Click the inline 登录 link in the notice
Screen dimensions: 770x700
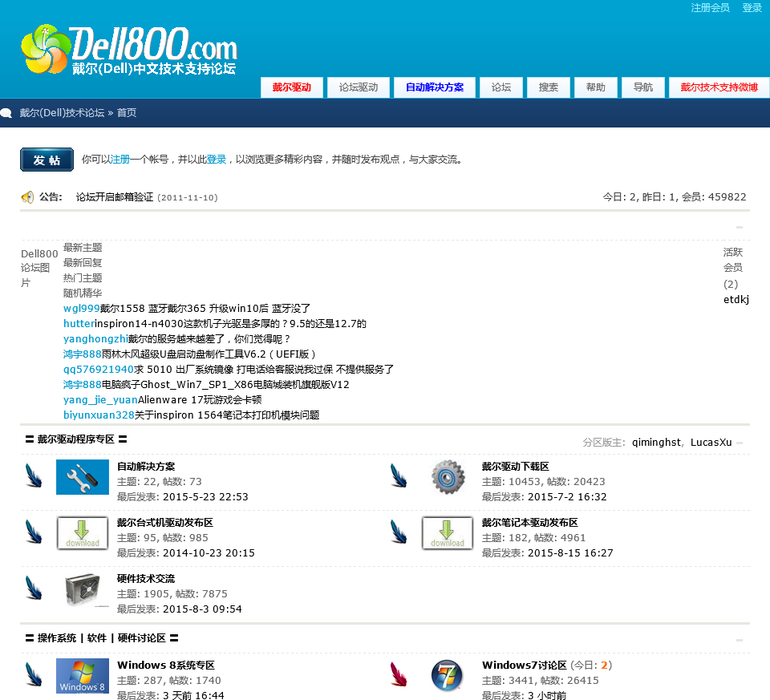(x=217, y=160)
